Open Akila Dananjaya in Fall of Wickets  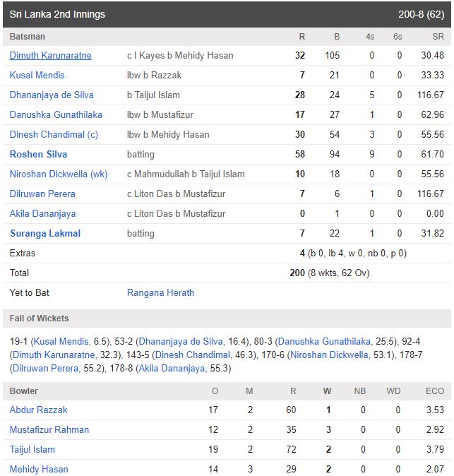click(172, 369)
